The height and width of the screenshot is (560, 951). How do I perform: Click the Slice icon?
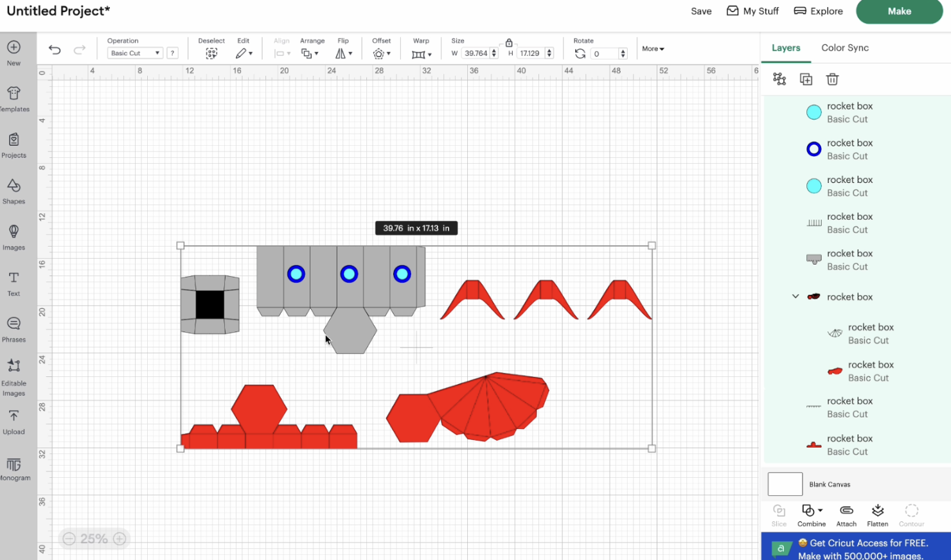(778, 514)
